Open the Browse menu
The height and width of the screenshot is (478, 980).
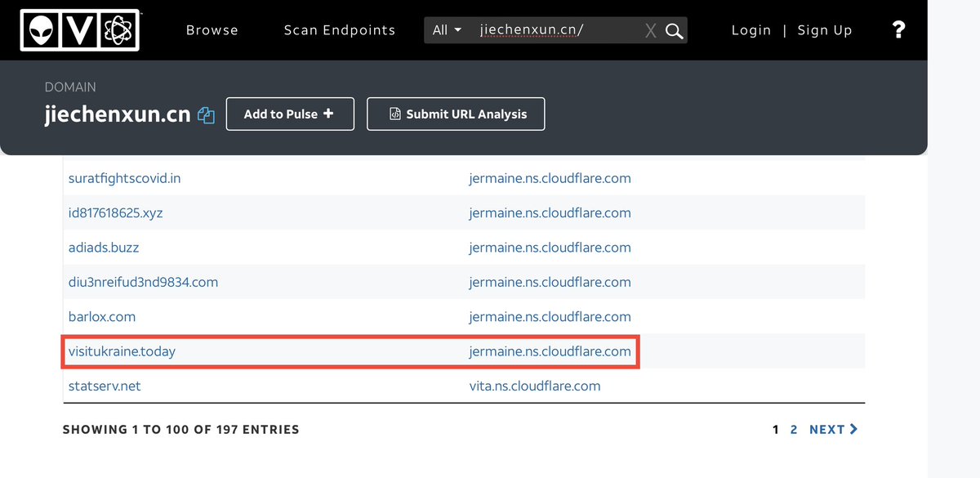coord(212,30)
